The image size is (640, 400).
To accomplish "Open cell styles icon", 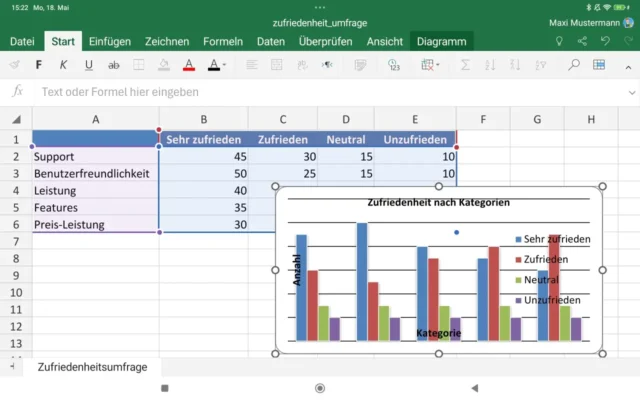I will (x=360, y=65).
